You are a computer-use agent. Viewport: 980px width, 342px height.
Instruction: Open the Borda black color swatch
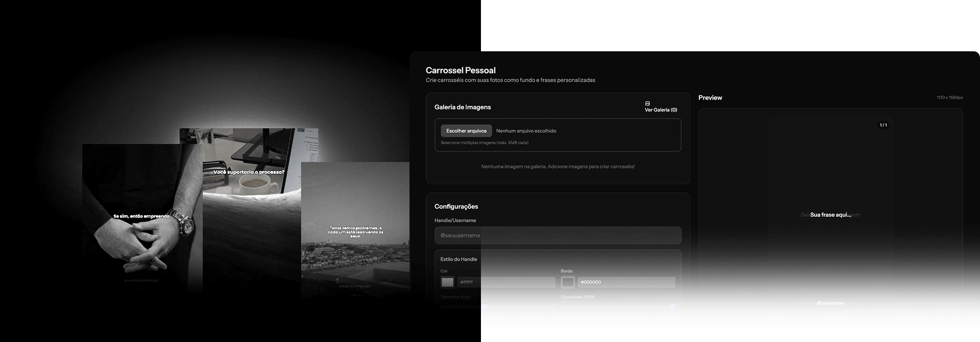(x=568, y=282)
